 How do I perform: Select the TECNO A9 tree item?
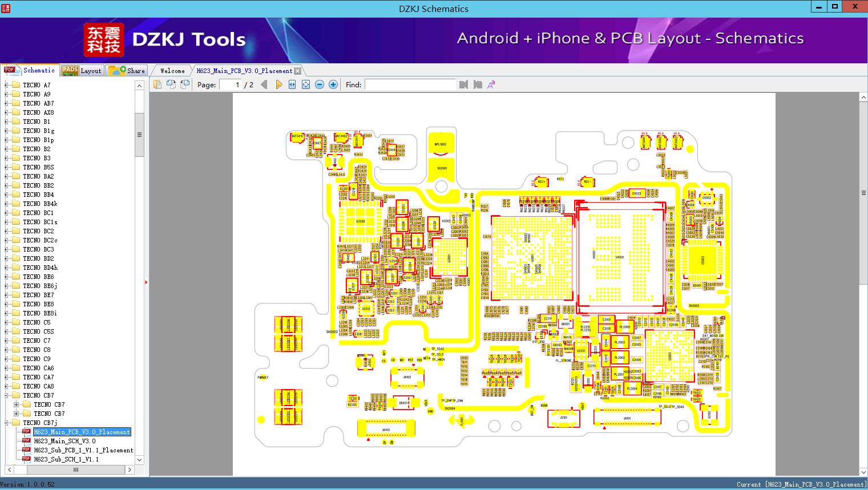tap(37, 94)
